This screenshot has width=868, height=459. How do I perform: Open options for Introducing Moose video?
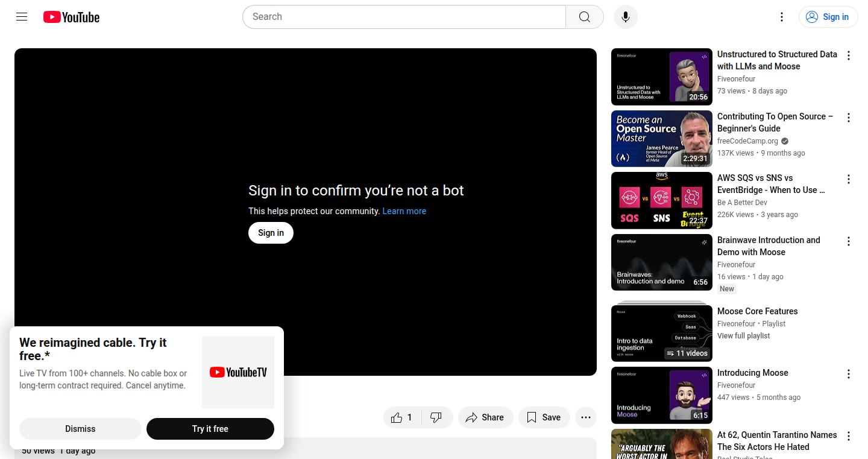click(849, 374)
